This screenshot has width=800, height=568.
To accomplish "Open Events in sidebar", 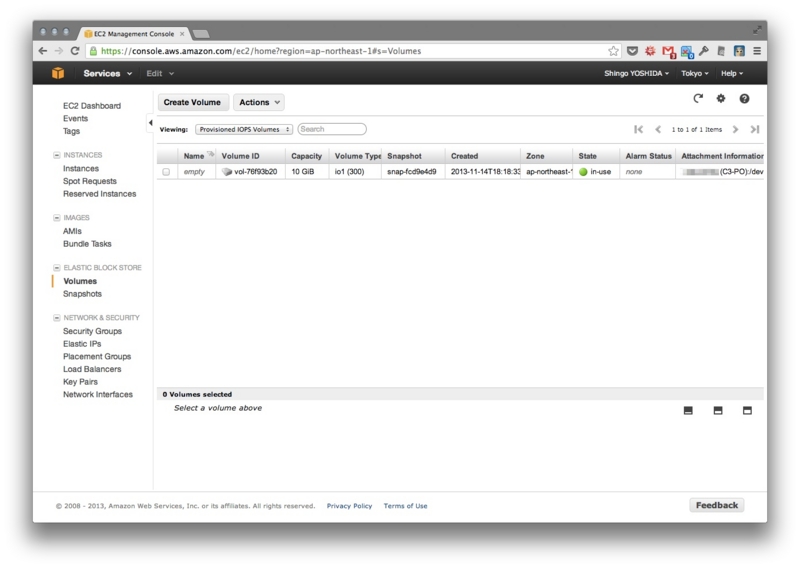I will pos(76,118).
